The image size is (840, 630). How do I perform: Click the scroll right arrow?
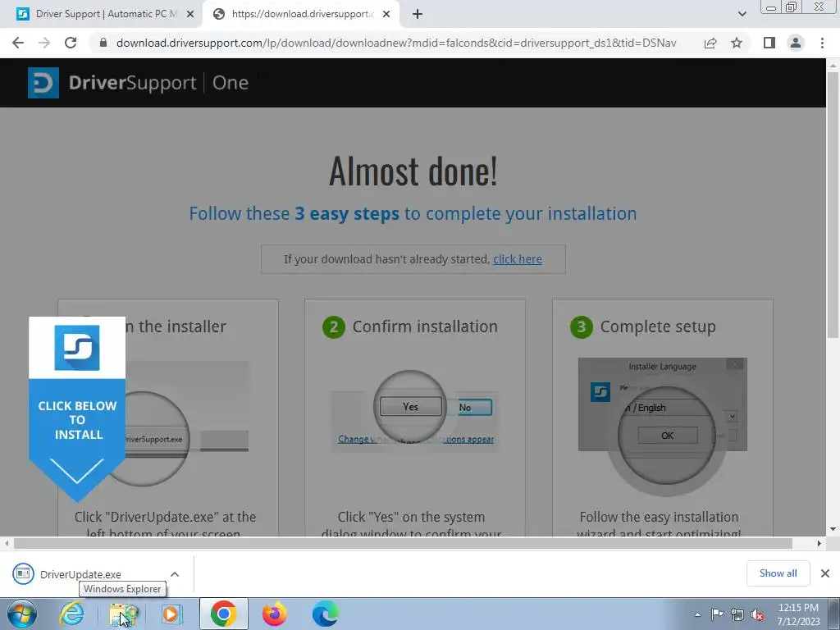pyautogui.click(x=819, y=544)
